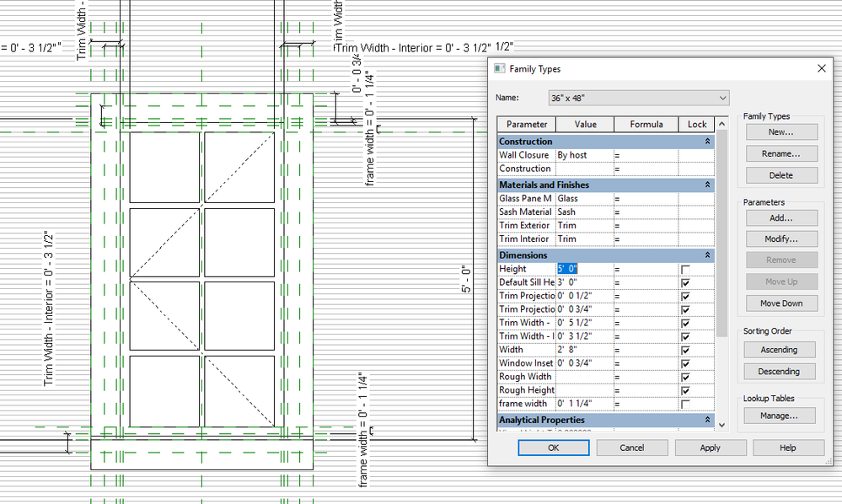Viewport: 842px width, 504px height.
Task: Click the scroll up arrow of parameter list
Action: click(x=721, y=123)
